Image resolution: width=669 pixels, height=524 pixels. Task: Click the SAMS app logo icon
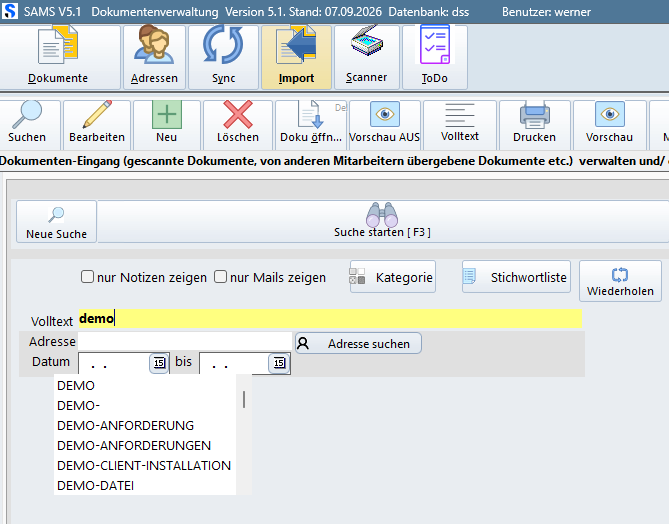[x=10, y=11]
